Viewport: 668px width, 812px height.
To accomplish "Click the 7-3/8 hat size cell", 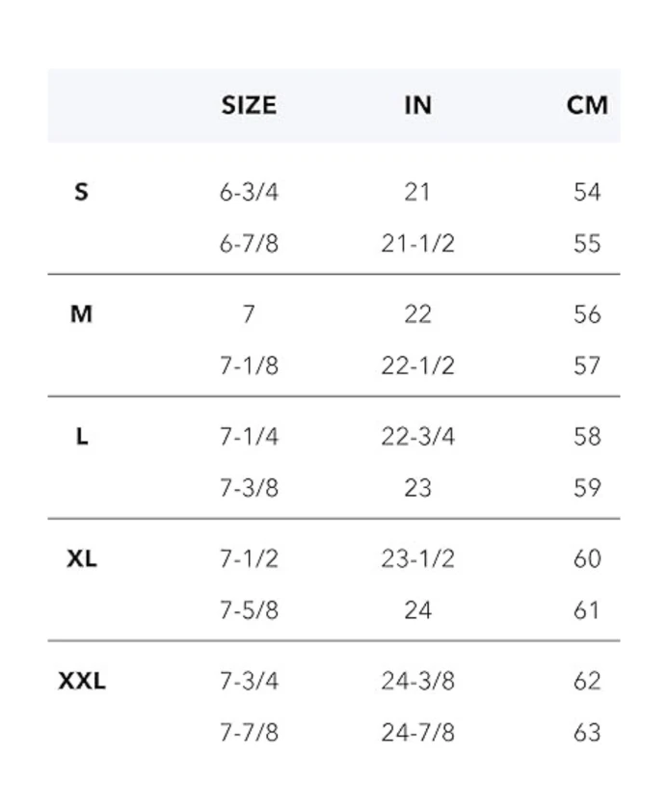I will click(x=249, y=488).
